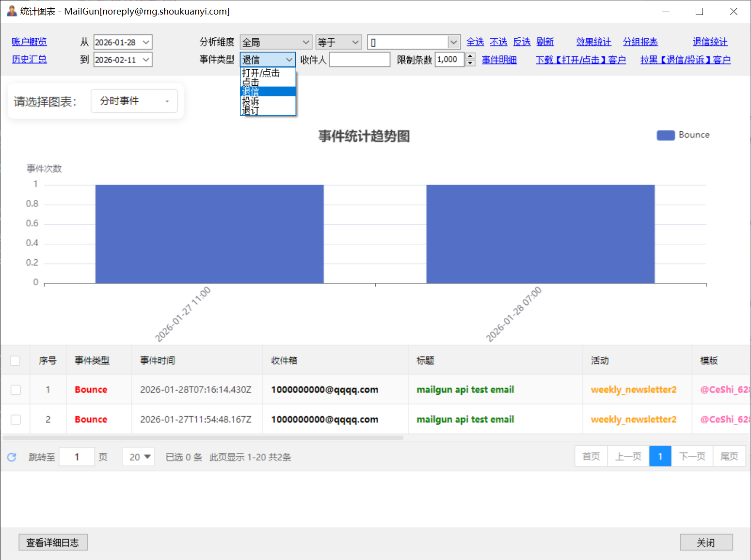Increase limit count with up stepper arrow
This screenshot has width=751, height=560.
(470, 56)
